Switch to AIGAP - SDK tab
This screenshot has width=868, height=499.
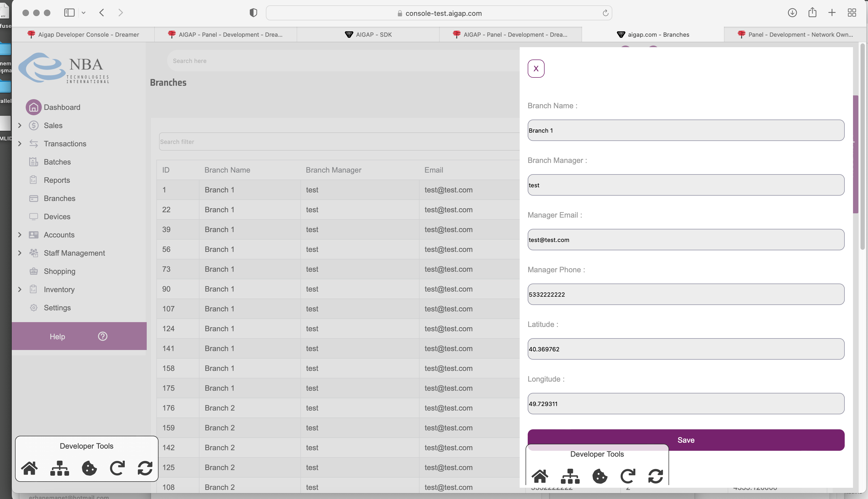pos(368,35)
